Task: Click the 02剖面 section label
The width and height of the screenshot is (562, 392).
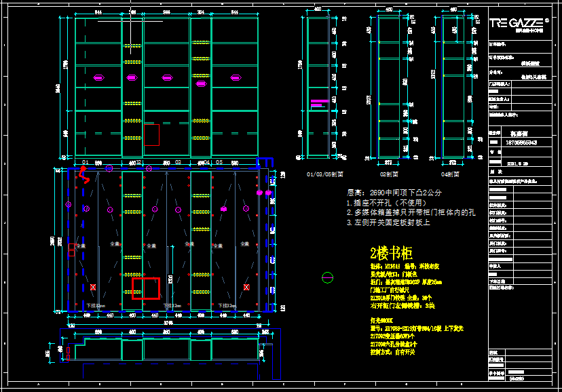Action: click(x=389, y=174)
